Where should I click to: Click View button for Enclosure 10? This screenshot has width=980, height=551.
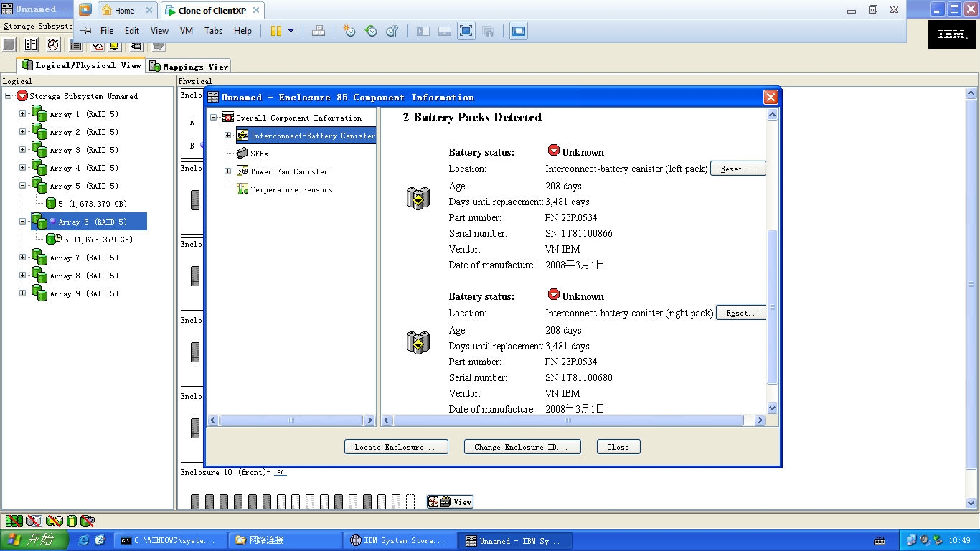pos(451,502)
